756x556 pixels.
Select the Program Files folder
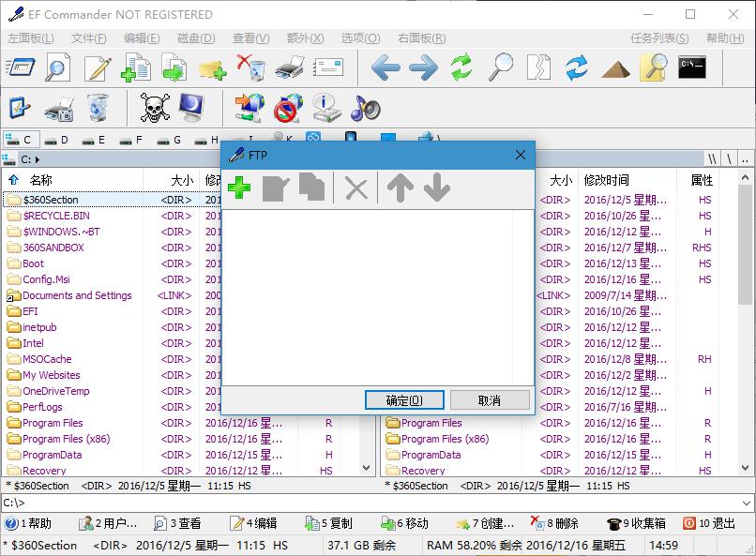point(53,423)
